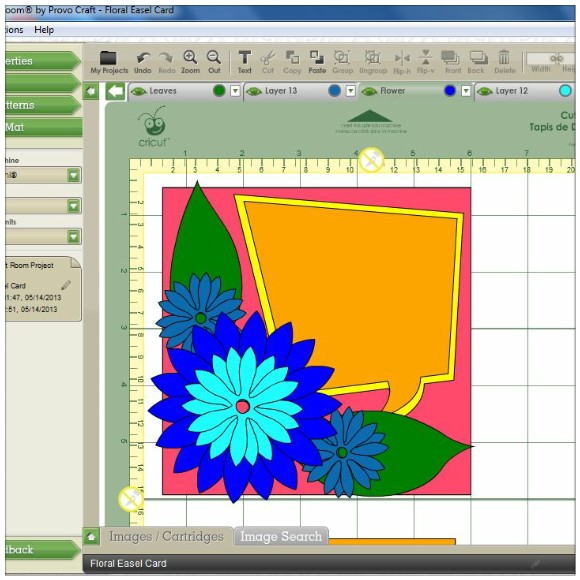Delete the selected object
The height and width of the screenshot is (580, 580).
tap(505, 62)
